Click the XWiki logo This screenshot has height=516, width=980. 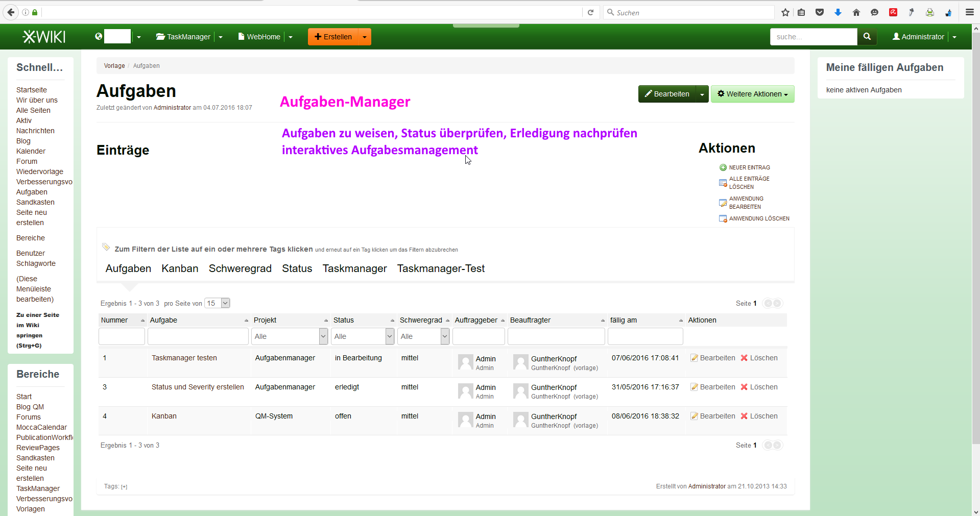[44, 37]
